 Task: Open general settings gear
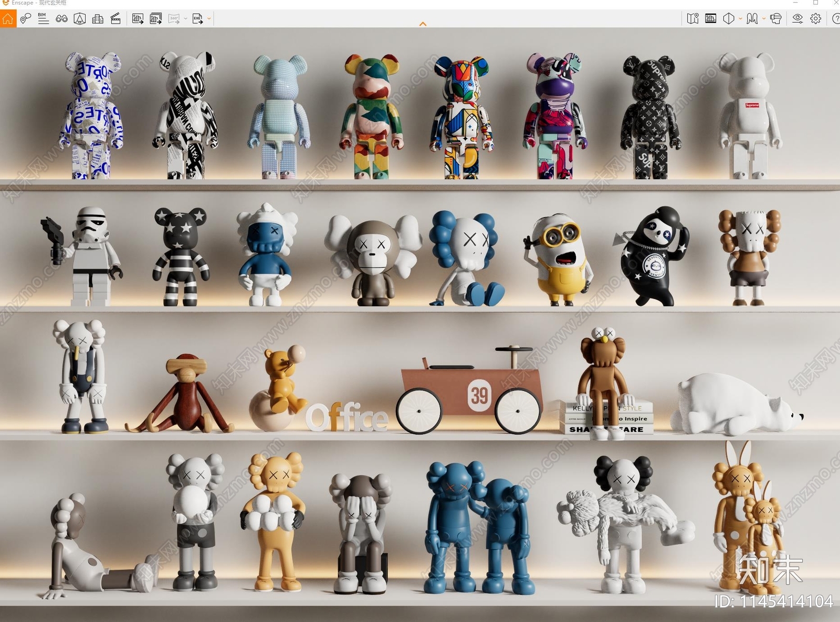coord(815,19)
